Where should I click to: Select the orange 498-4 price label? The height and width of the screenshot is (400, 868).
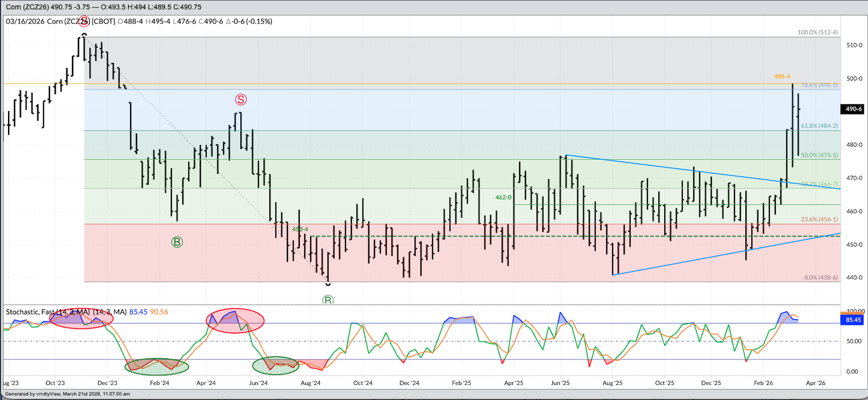781,77
